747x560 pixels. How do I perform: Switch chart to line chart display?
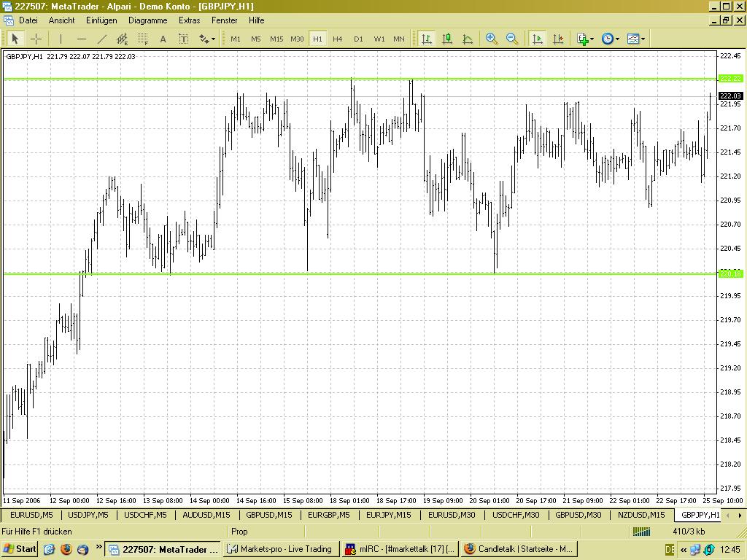468,39
